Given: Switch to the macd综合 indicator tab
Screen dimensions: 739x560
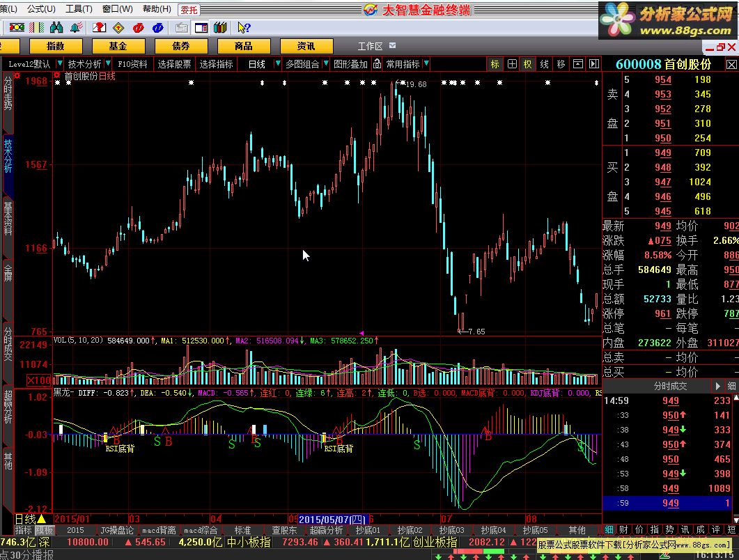Looking at the screenshot, I should coord(201,530).
